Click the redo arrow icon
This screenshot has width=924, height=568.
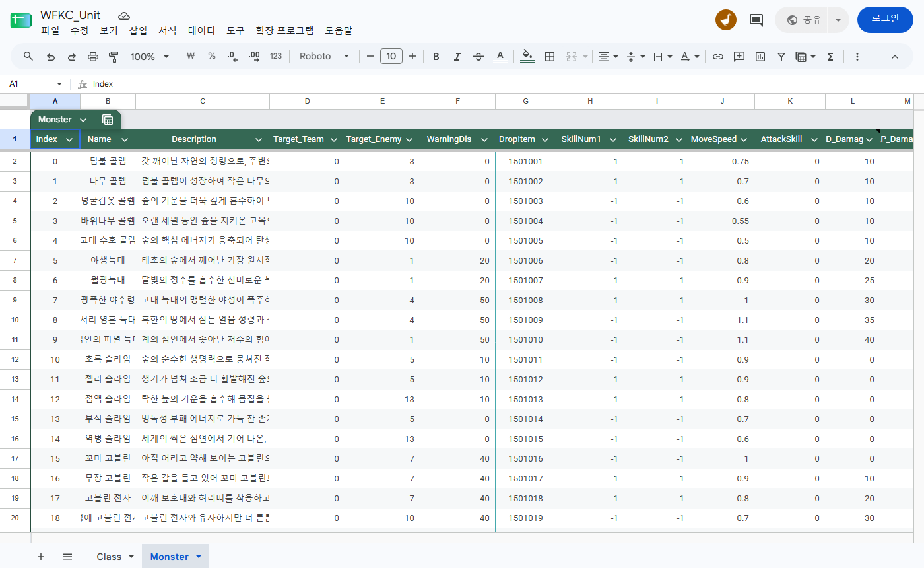click(72, 57)
